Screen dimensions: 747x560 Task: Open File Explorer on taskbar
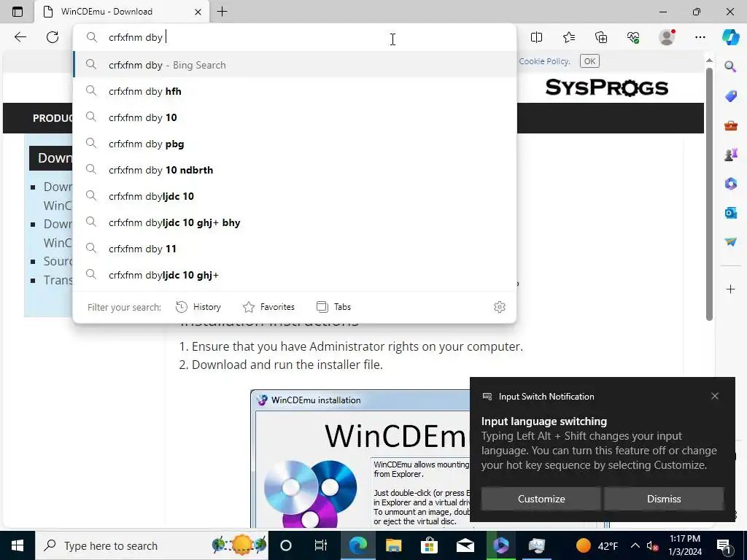click(x=393, y=545)
